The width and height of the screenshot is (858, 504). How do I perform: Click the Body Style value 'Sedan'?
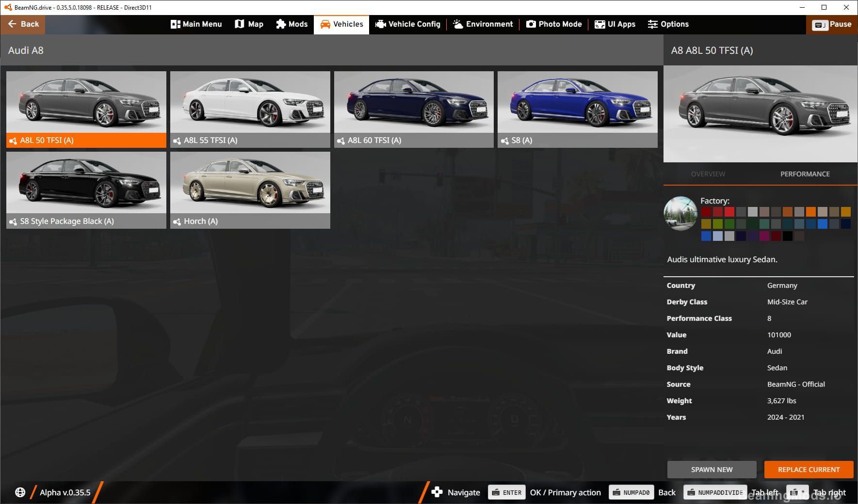point(777,368)
